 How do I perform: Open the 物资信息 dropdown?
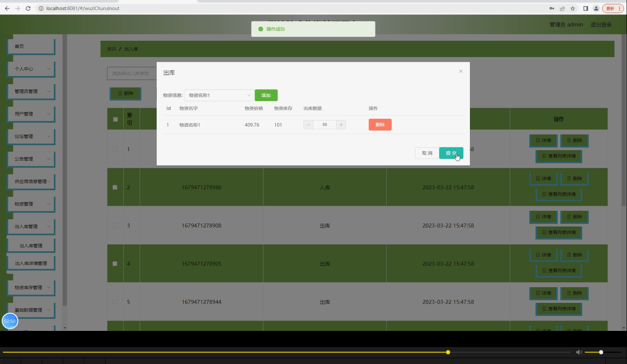click(219, 95)
